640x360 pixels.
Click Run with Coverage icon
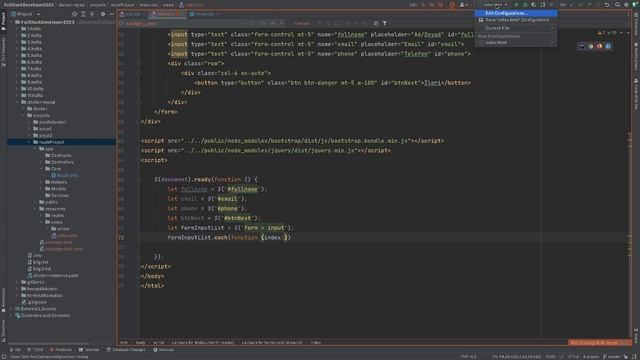point(533,4)
